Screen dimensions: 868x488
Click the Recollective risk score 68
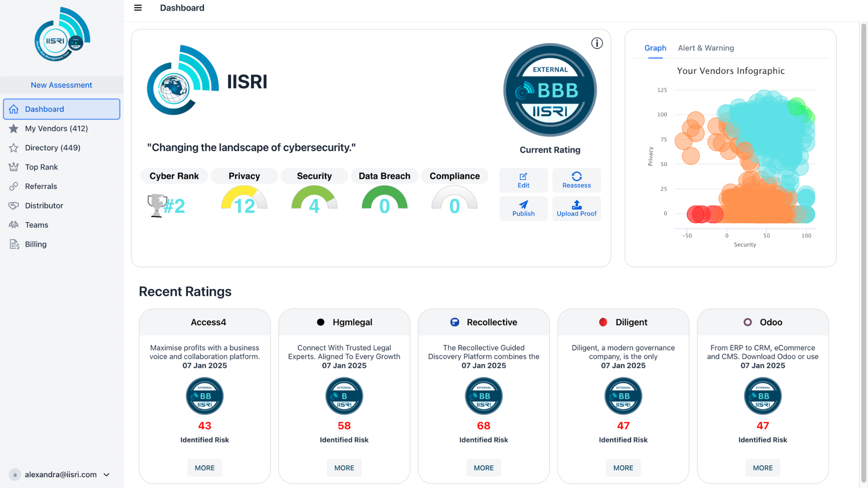(484, 426)
